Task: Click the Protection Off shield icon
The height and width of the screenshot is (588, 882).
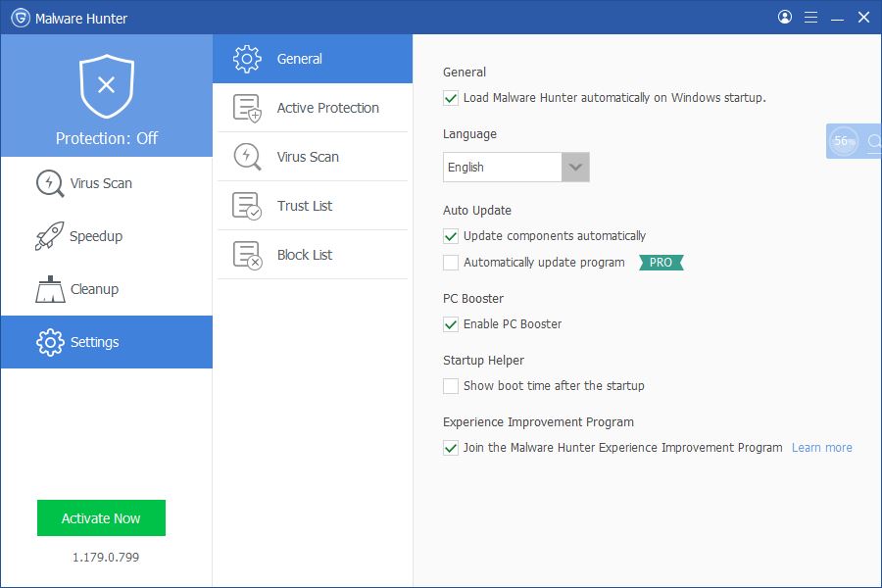Action: pos(106,86)
